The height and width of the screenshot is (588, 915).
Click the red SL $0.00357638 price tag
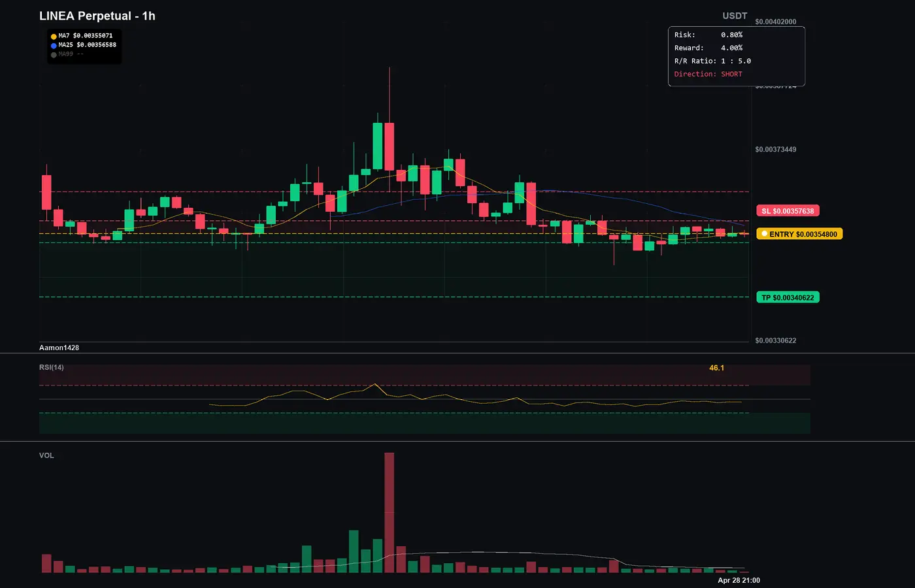coord(788,211)
